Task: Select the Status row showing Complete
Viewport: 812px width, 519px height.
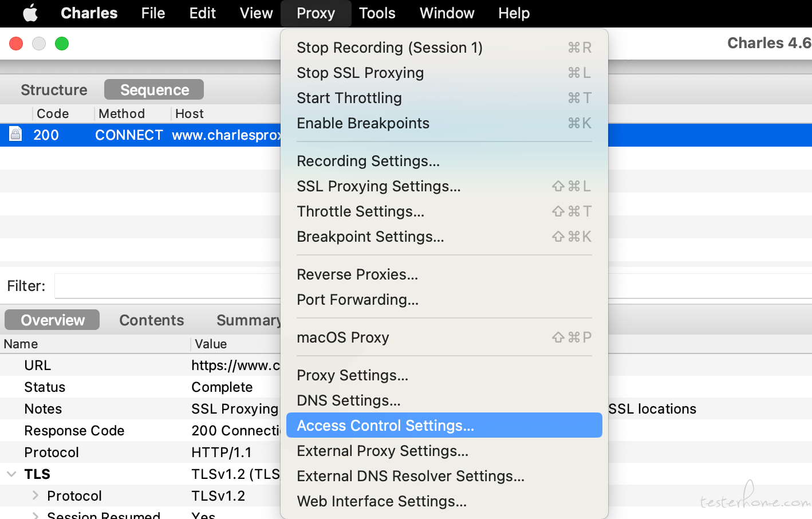Action: tap(140, 387)
